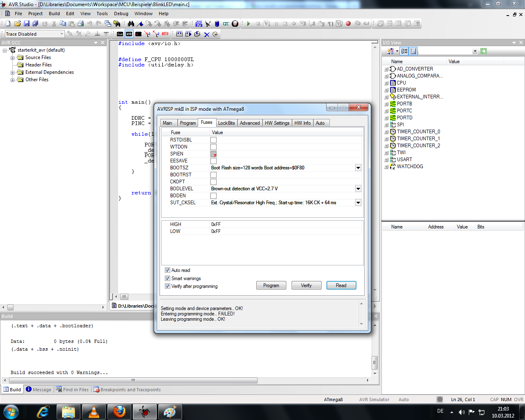Expand the USART node in I/O View
This screenshot has height=420, width=525.
[386, 160]
